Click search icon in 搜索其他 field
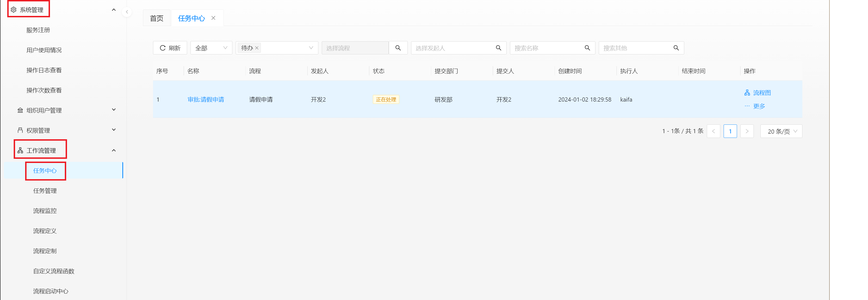Image resolution: width=868 pixels, height=300 pixels. 676,48
